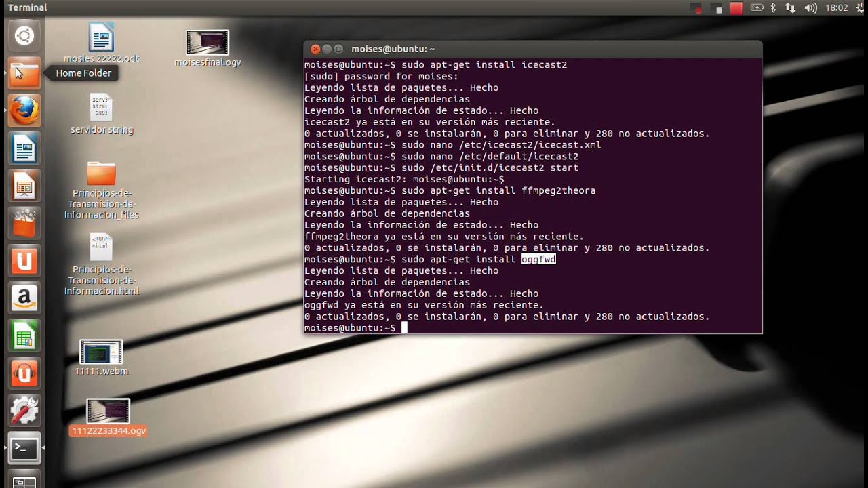The height and width of the screenshot is (488, 868).
Task: Open Ubuntu One Music headphones icon
Action: click(x=24, y=373)
